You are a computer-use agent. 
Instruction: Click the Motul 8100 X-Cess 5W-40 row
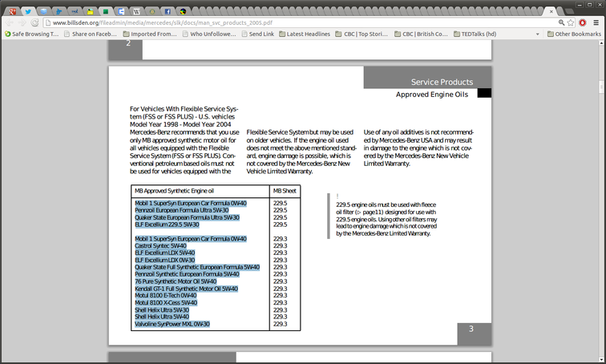[166, 302]
